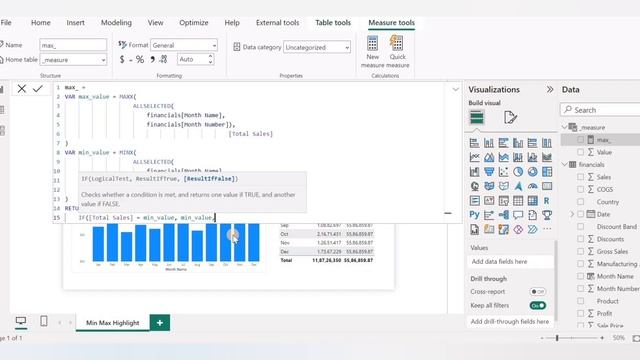This screenshot has width=640, height=360.
Task: Switch to mobile layout icon
Action: 44,321
